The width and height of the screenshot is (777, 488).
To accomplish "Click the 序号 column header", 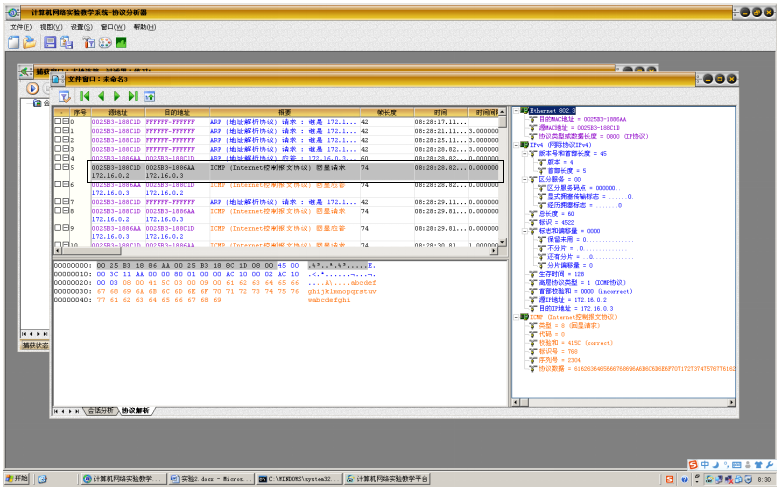I will (x=80, y=112).
